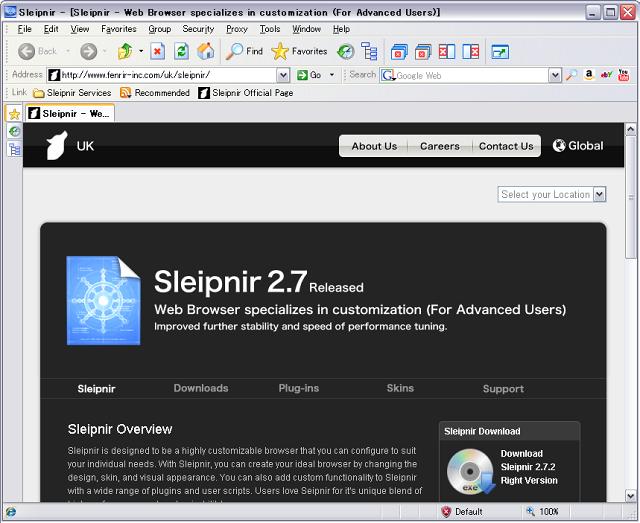Open the Proxy menu
This screenshot has height=523, width=640.
pos(237,29)
